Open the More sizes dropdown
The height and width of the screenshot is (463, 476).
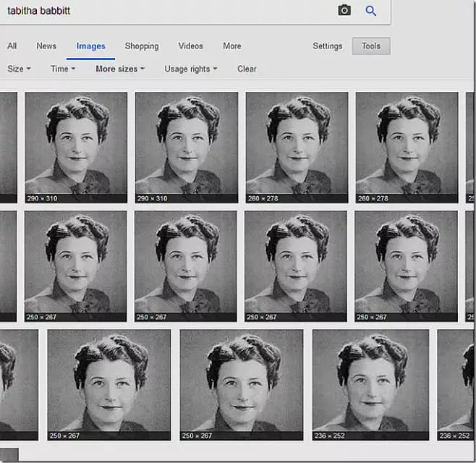(120, 69)
